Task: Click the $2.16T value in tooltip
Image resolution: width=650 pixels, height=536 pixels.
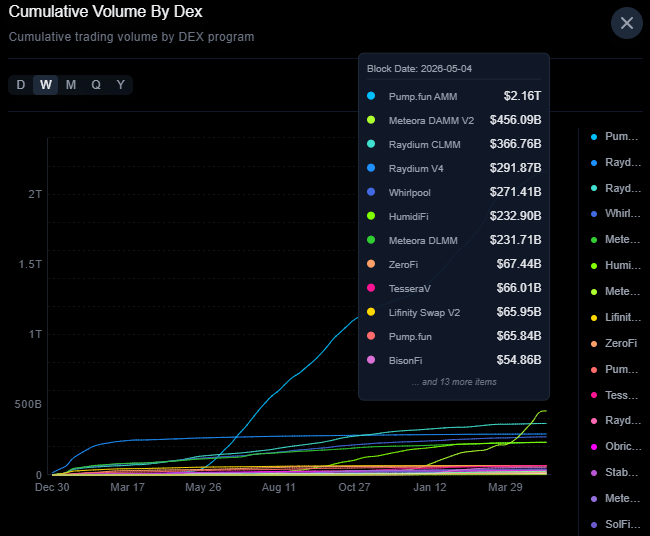Action: [x=522, y=96]
